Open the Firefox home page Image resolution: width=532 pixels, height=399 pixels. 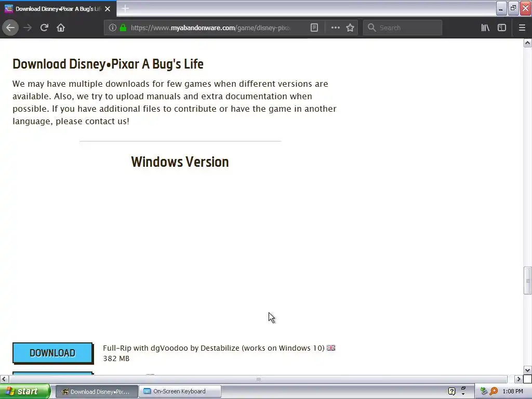(x=61, y=28)
